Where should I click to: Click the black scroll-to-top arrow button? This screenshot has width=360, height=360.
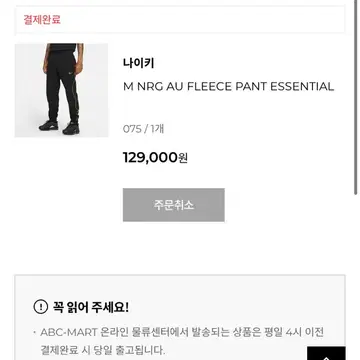pyautogui.click(x=326, y=353)
